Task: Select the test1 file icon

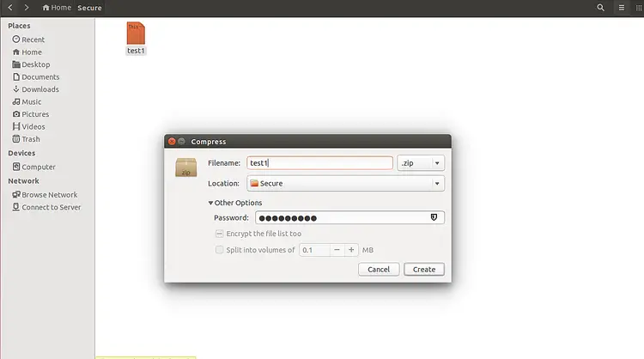Action: pos(136,33)
